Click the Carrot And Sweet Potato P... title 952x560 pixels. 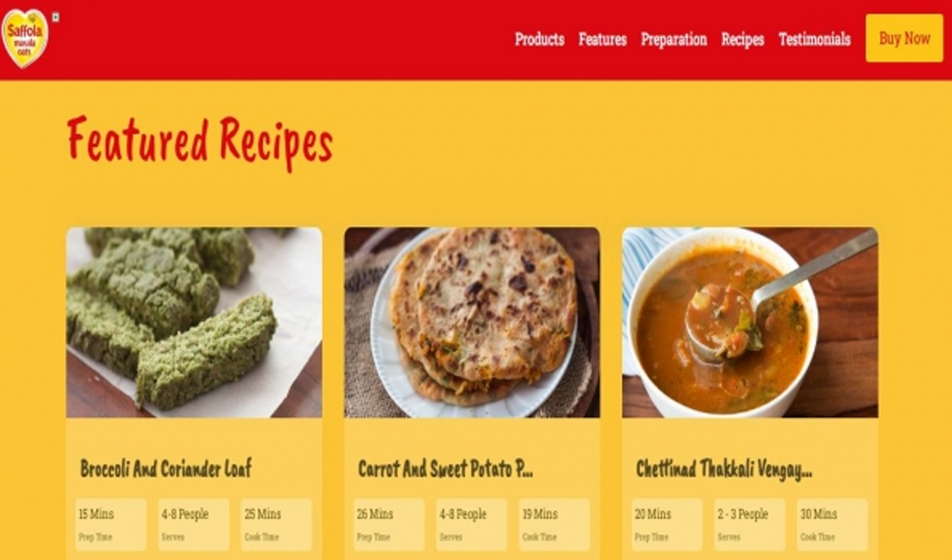(445, 468)
